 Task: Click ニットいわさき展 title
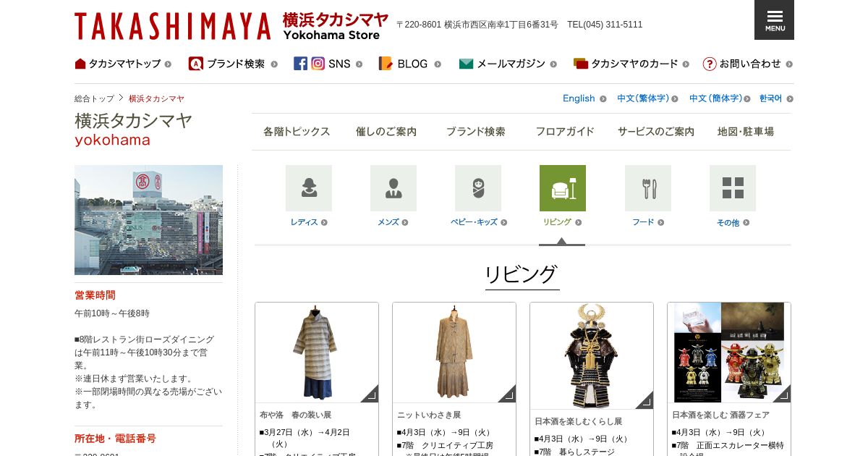(429, 415)
